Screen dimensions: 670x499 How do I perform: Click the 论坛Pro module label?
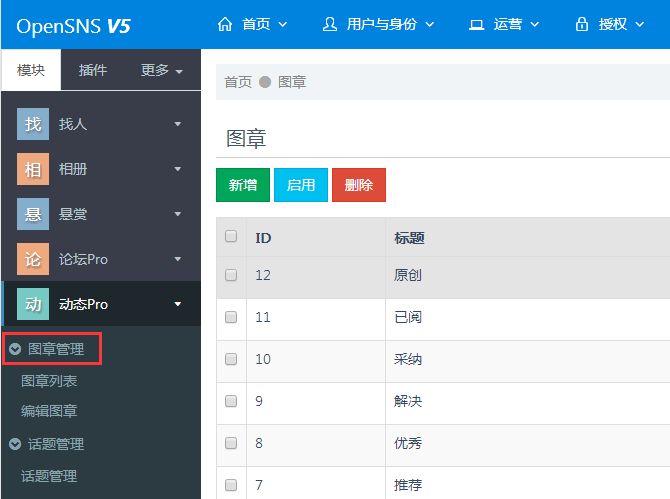point(83,259)
